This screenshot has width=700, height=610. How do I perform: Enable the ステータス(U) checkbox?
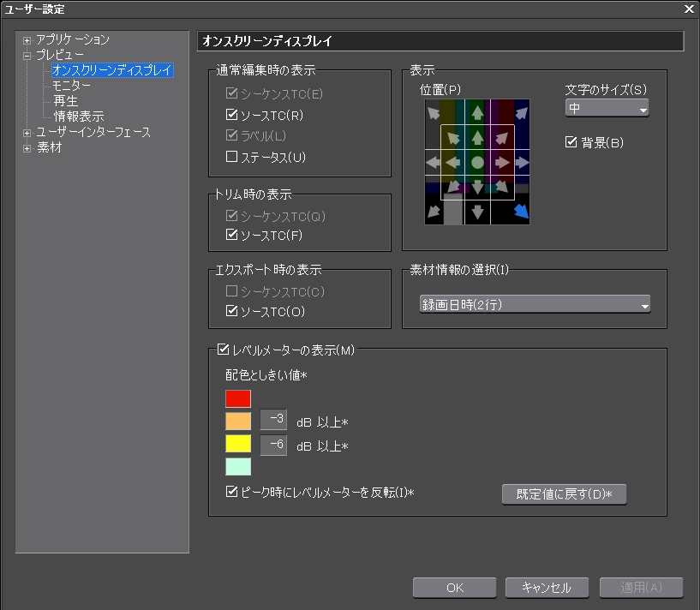pos(231,157)
